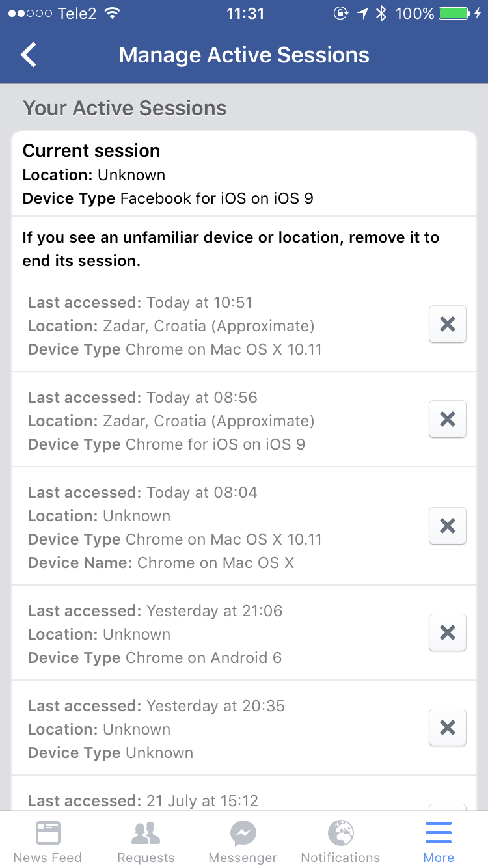Open the More menu tab
This screenshot has height=868, width=488.
point(439,841)
